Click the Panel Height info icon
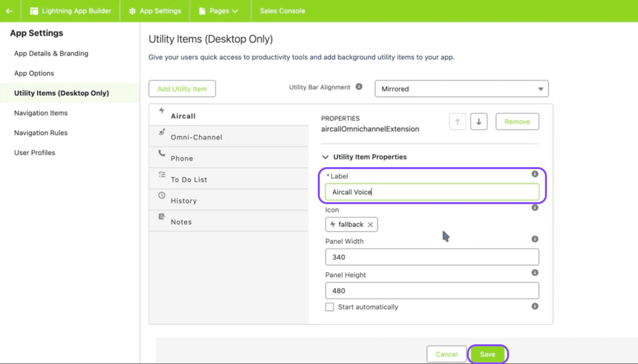The height and width of the screenshot is (364, 638). click(x=535, y=273)
